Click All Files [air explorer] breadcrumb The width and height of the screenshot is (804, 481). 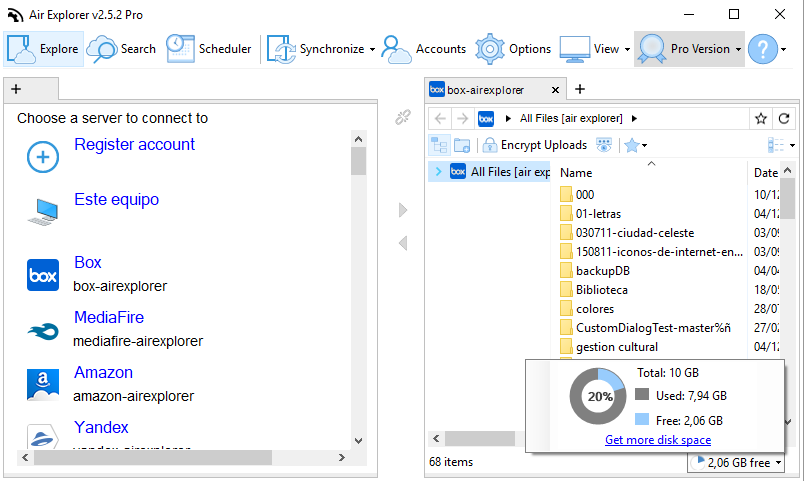(x=571, y=118)
